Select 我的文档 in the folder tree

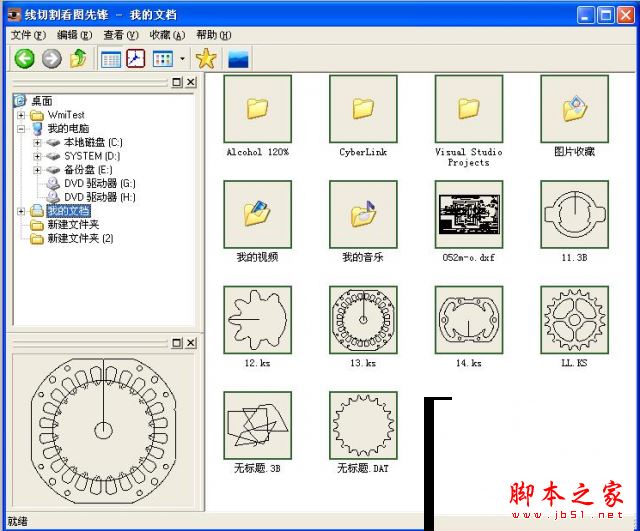68,211
